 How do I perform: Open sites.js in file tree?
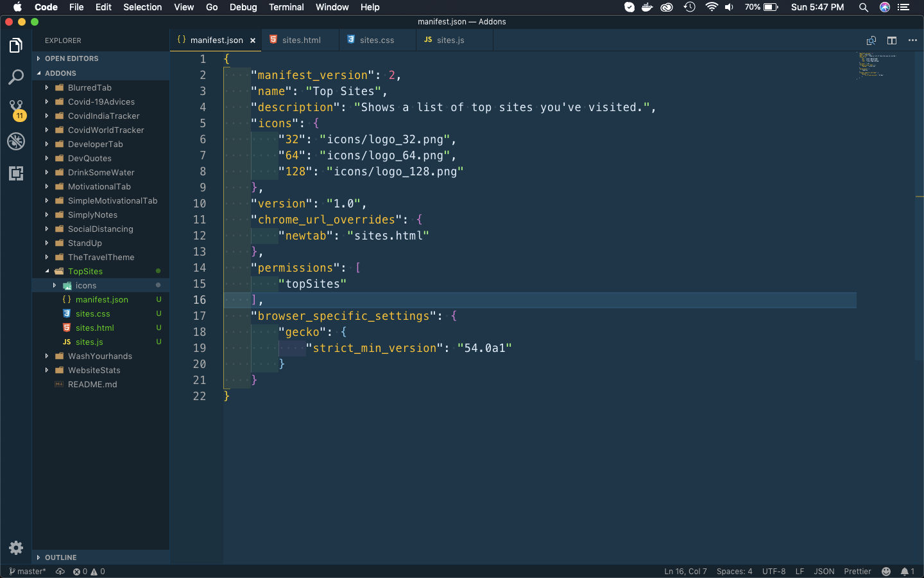[x=101, y=342]
